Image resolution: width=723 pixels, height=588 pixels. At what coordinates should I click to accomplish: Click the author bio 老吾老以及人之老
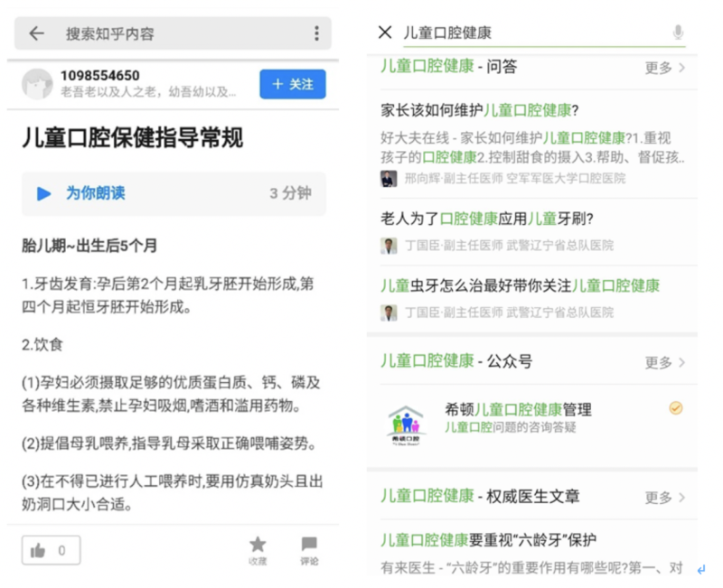coord(148,92)
